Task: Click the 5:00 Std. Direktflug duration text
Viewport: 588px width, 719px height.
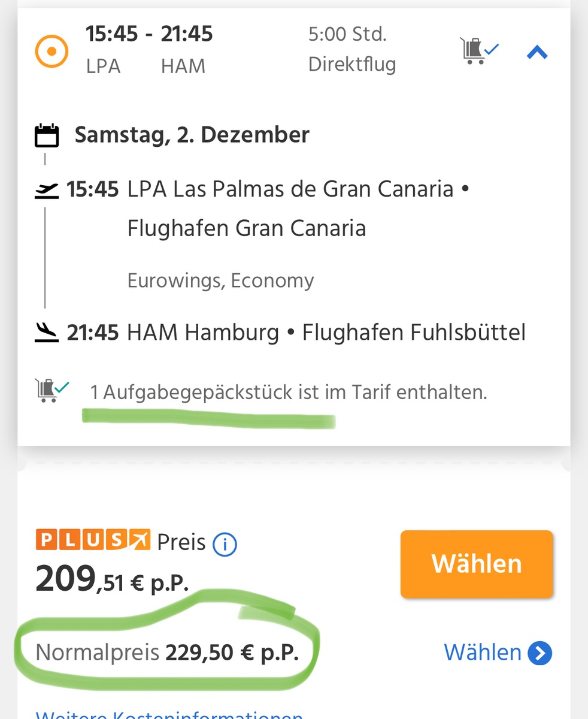Action: [351, 49]
